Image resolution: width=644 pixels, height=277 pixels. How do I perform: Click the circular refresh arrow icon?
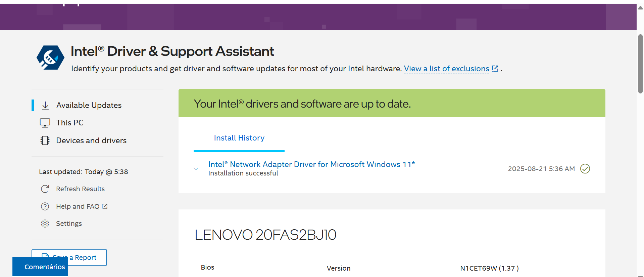45,189
